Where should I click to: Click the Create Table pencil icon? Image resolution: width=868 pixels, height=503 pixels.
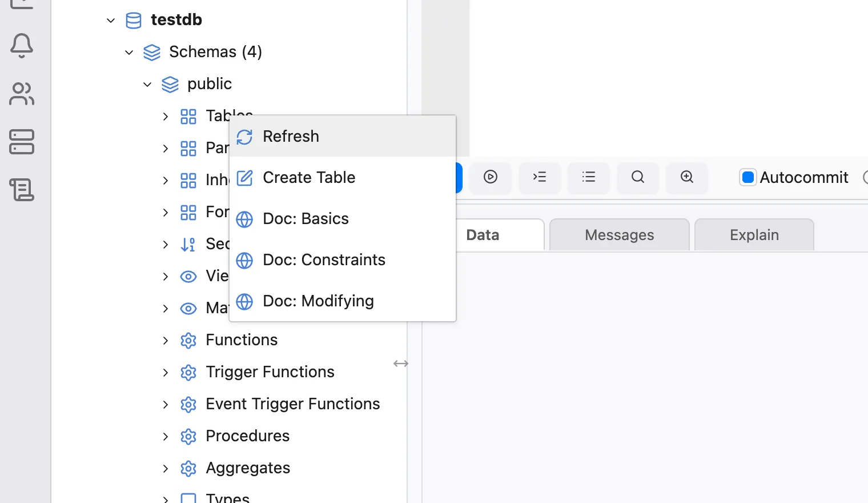(x=244, y=178)
